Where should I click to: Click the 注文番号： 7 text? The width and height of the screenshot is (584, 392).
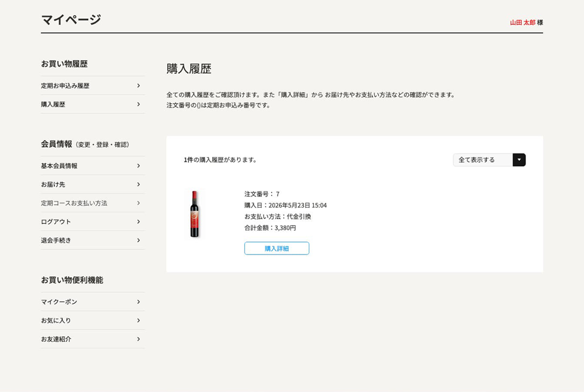click(x=262, y=194)
